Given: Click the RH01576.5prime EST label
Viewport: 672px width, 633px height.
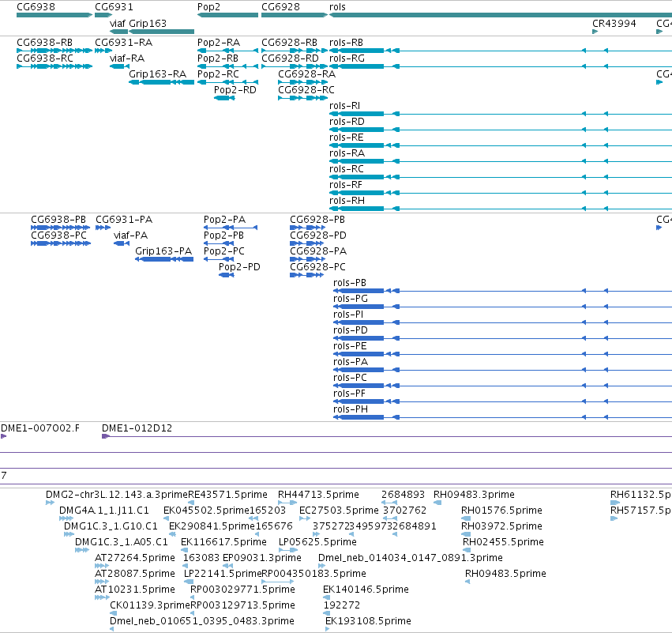Looking at the screenshot, I should coord(501,511).
